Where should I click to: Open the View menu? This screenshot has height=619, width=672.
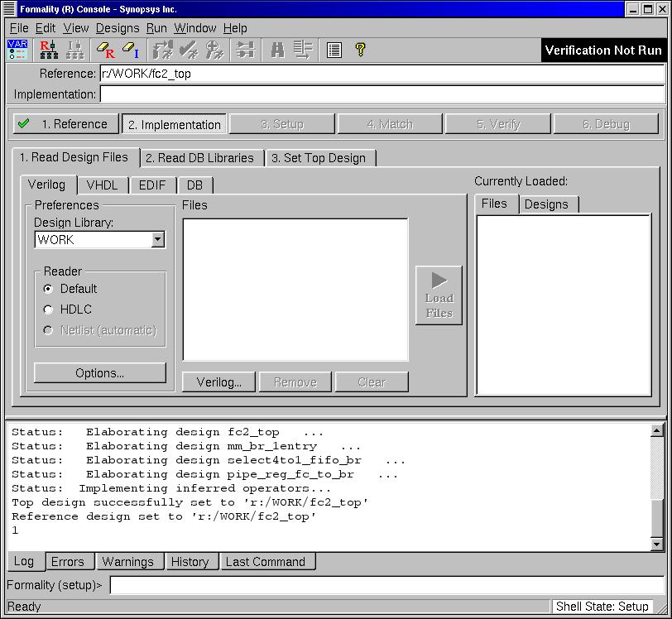(76, 28)
